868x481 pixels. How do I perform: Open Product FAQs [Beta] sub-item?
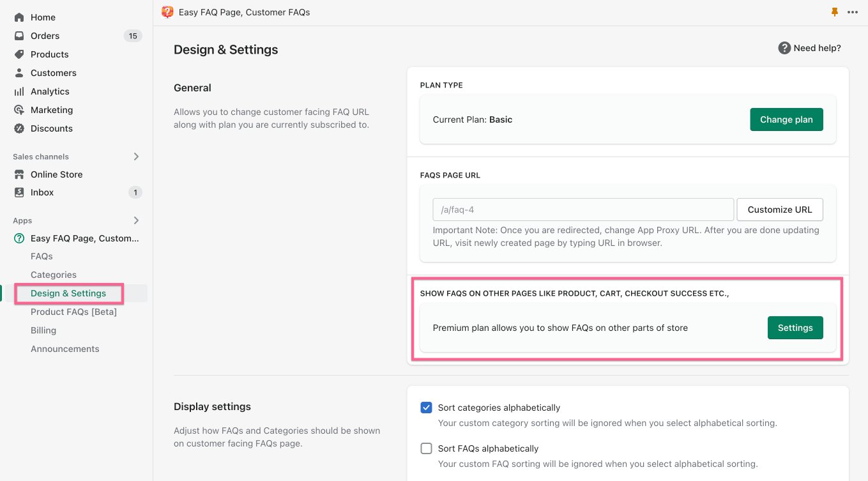click(73, 312)
